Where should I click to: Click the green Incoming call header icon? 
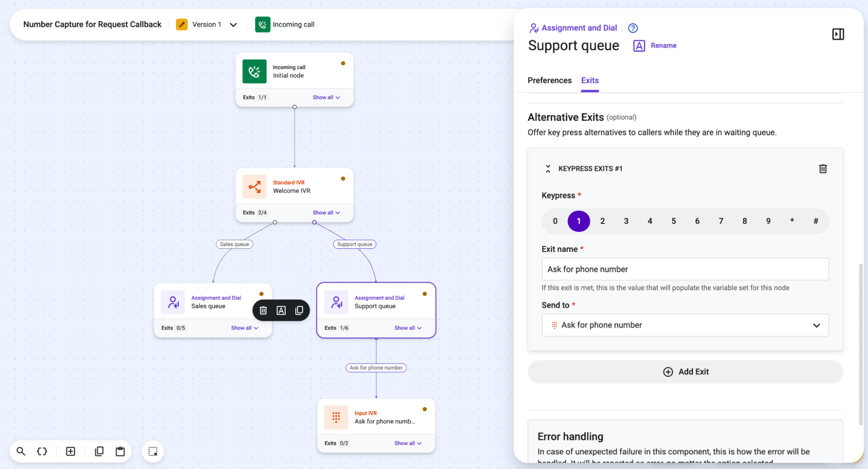point(262,24)
